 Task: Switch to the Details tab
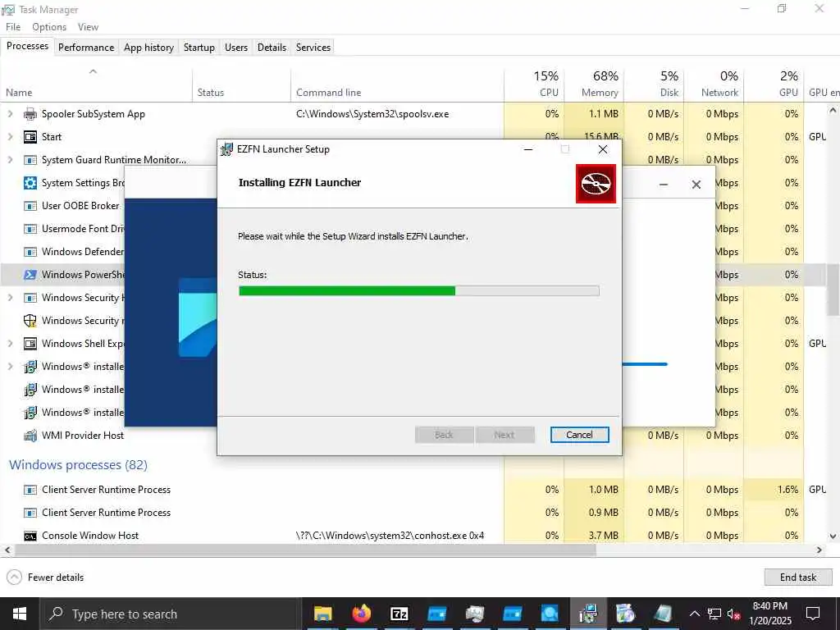[x=272, y=47]
